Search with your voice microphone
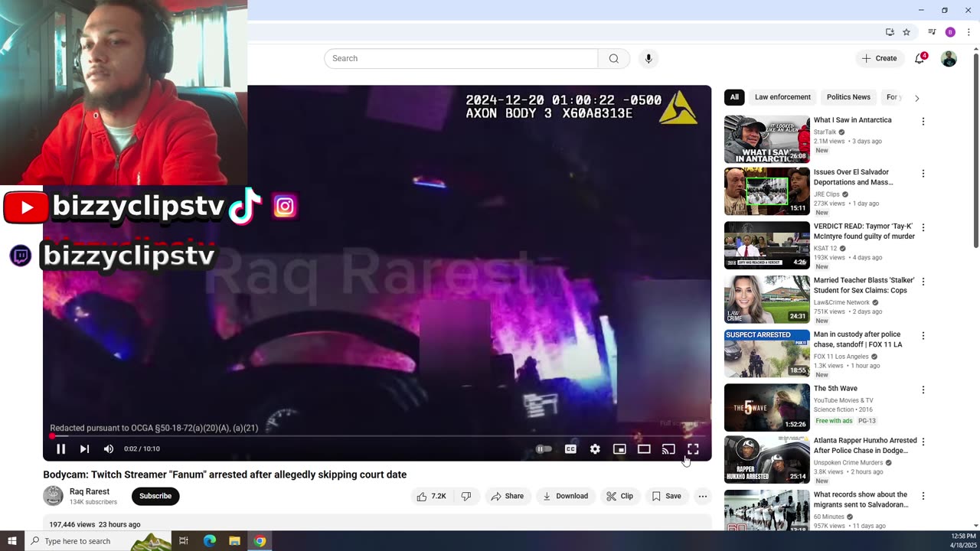This screenshot has width=980, height=551. (648, 58)
